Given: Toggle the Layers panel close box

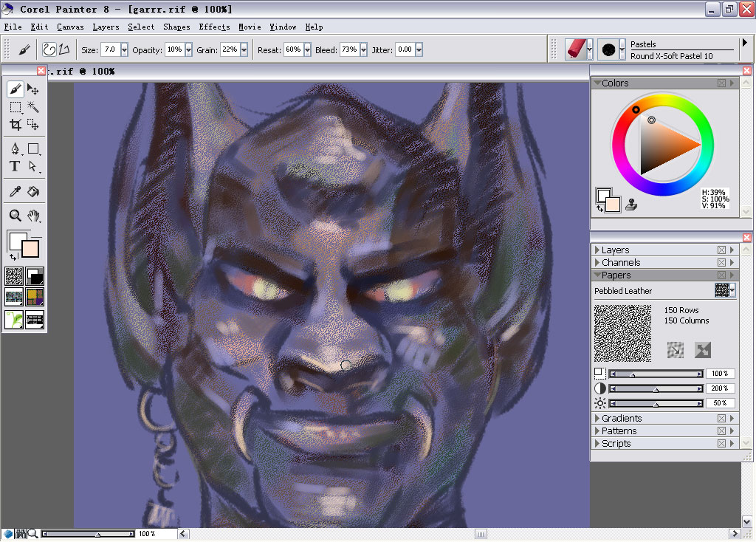Looking at the screenshot, I should coord(721,250).
